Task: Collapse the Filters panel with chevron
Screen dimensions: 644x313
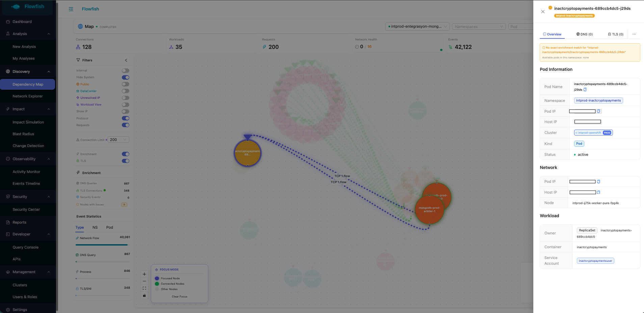Action: (x=126, y=60)
